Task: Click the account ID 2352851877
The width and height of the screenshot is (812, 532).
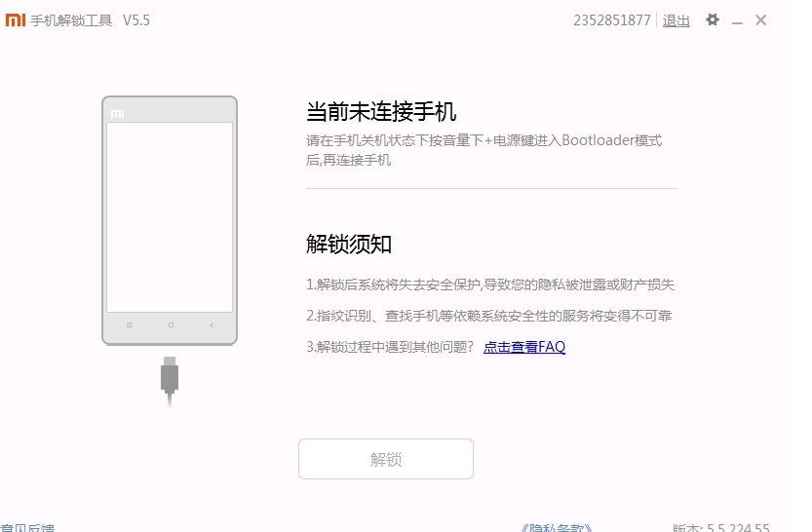Action: [611, 20]
